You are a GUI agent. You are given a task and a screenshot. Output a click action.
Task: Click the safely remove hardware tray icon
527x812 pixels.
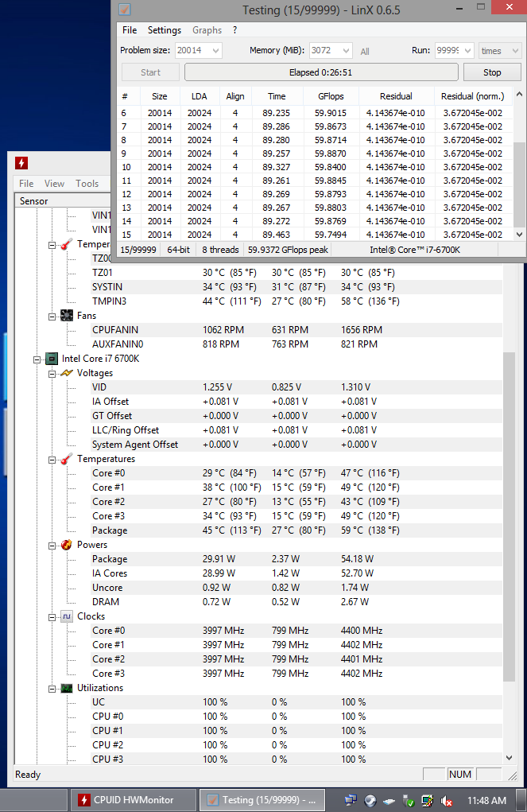[409, 801]
